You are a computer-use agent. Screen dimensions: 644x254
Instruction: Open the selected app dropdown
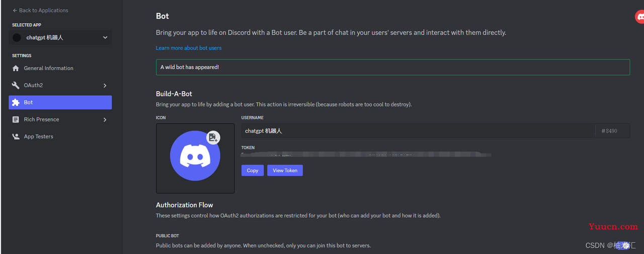pyautogui.click(x=60, y=37)
